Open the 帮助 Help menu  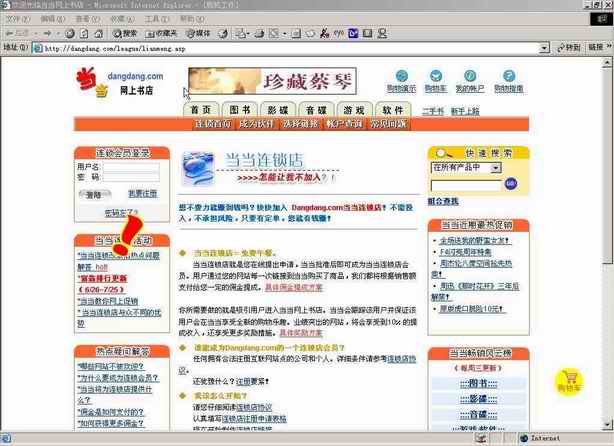192,19
